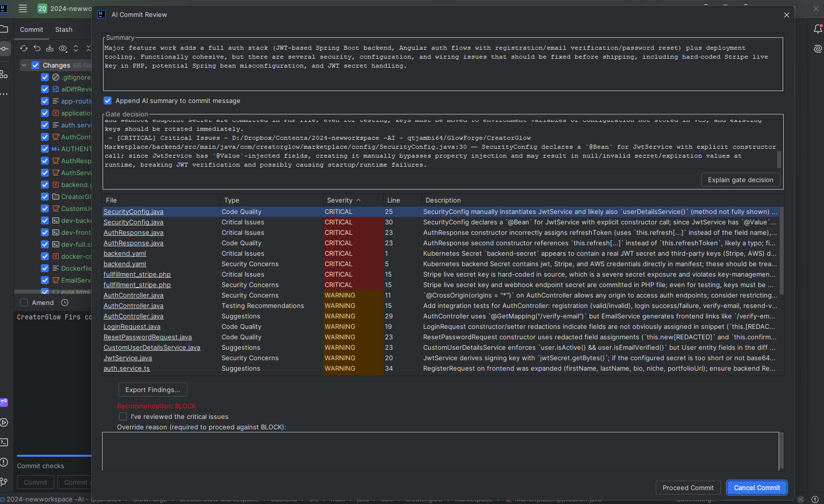
Task: Open the Terminal tool window
Action: 4,442
